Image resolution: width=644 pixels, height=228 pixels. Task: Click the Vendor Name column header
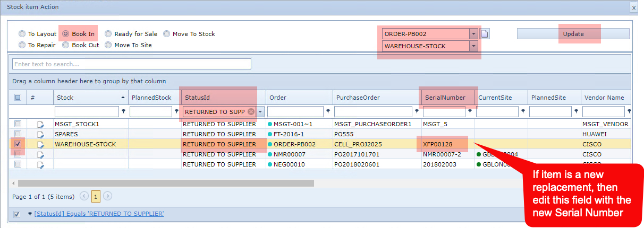(604, 98)
